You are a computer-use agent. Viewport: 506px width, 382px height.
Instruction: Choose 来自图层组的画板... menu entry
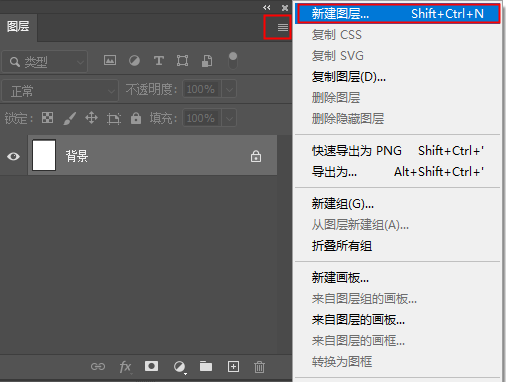pos(397,299)
